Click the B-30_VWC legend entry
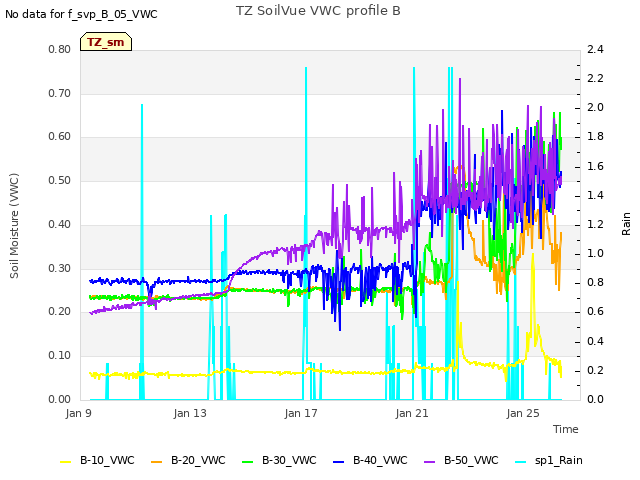The width and height of the screenshot is (640, 480). [279, 460]
